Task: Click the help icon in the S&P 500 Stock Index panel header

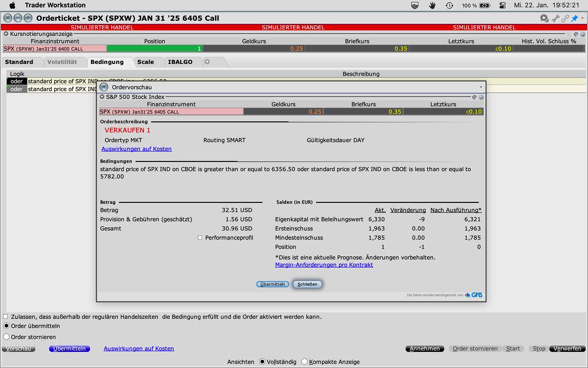Action: click(481, 98)
